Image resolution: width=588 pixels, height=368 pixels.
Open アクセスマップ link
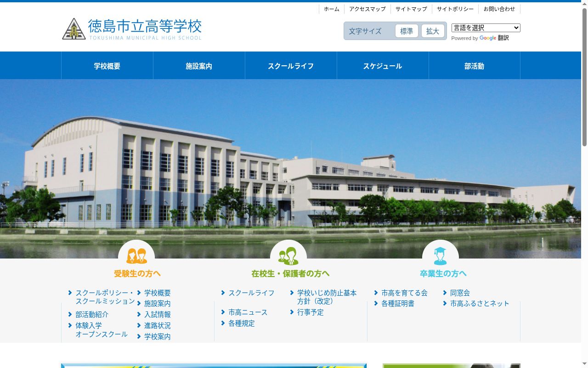(x=367, y=9)
